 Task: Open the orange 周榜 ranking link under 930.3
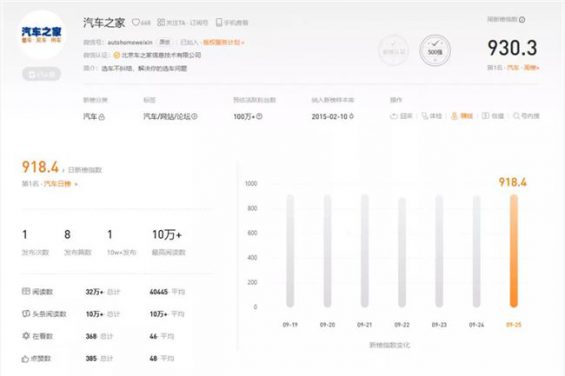tap(531, 67)
